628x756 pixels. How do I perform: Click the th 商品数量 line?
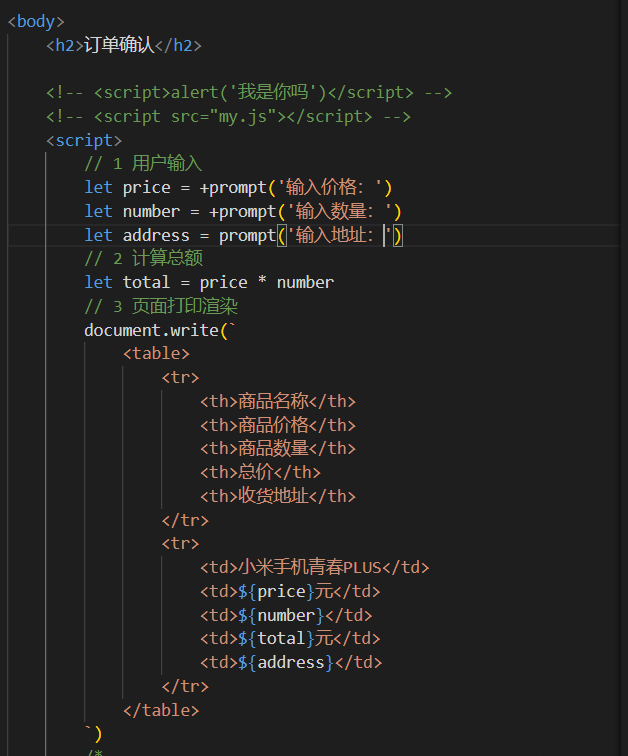click(x=278, y=448)
